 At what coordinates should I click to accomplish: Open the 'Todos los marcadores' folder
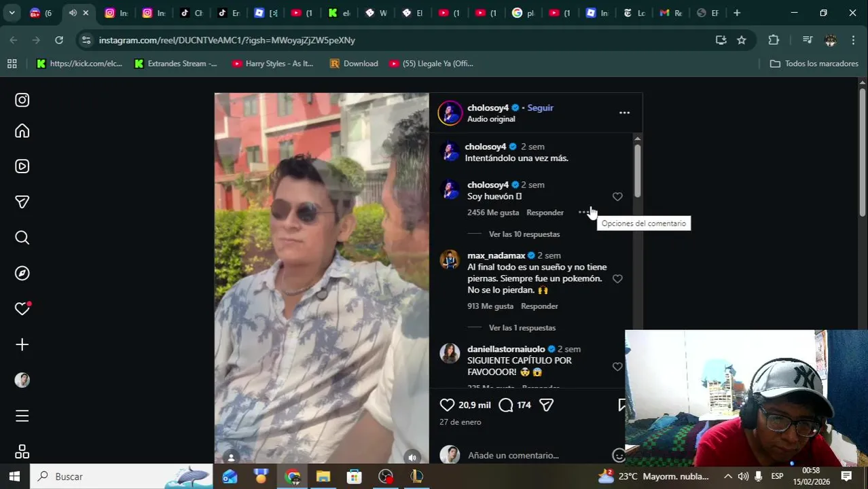coord(814,64)
